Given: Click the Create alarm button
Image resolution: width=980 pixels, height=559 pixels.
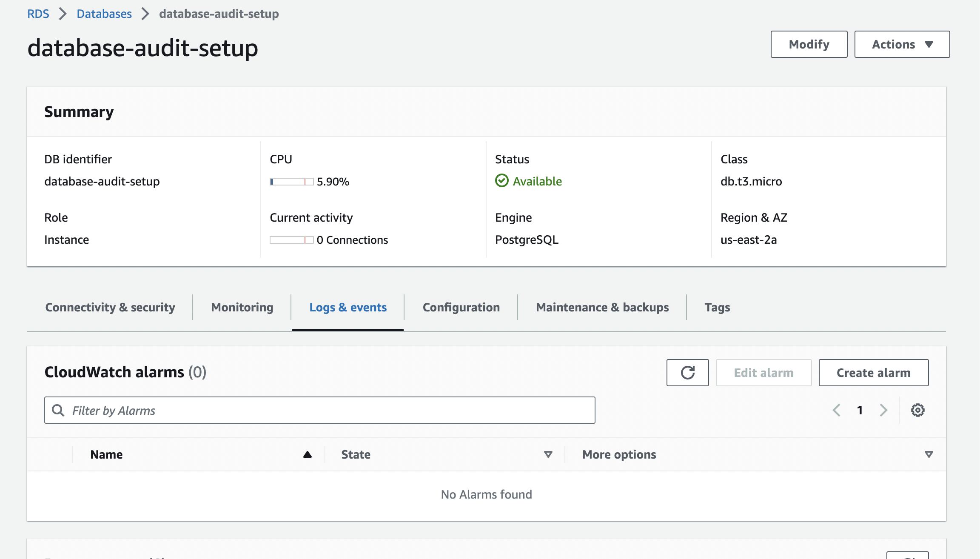Looking at the screenshot, I should click(x=874, y=373).
